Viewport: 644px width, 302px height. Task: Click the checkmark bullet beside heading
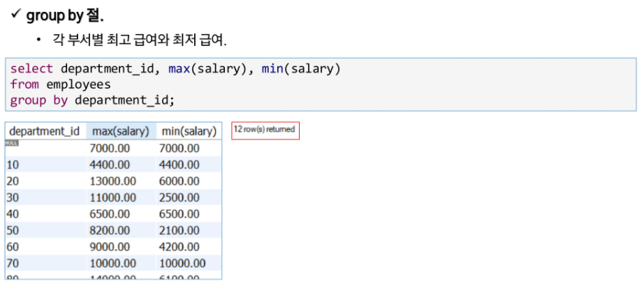coord(15,15)
